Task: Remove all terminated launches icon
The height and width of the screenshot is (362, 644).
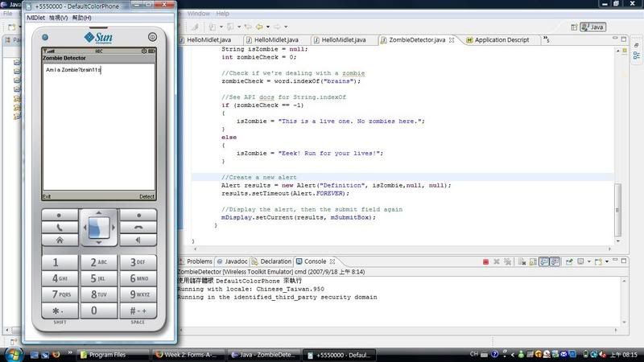Action: [508, 261]
